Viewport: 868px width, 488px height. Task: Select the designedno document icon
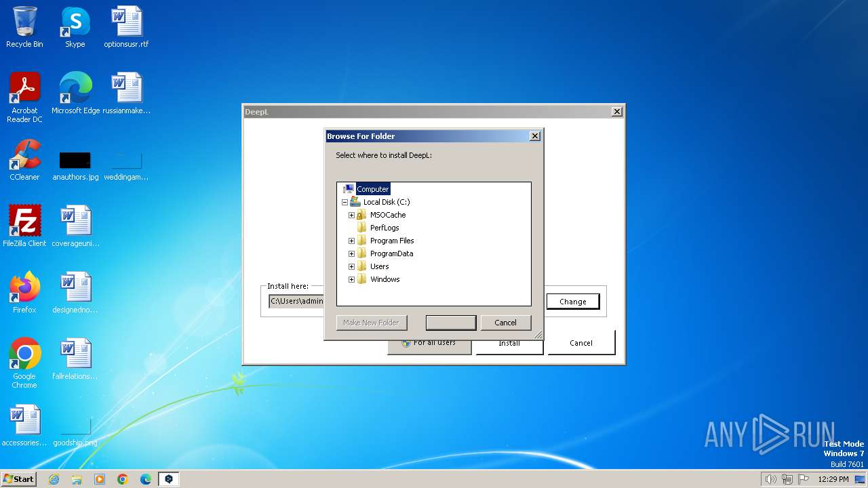coord(75,293)
